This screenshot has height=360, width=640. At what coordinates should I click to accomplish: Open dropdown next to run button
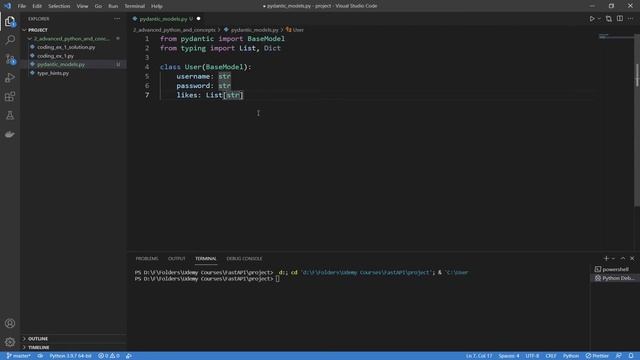599,19
